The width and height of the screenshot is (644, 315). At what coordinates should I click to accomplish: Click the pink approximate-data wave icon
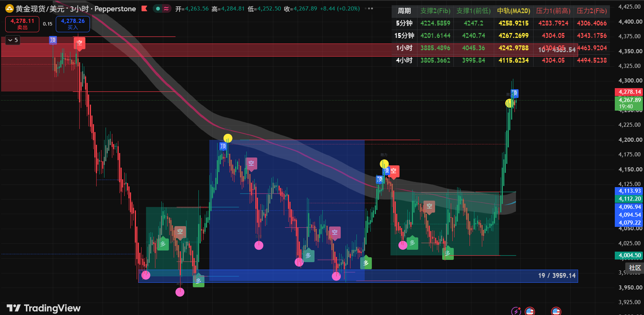[167, 8]
